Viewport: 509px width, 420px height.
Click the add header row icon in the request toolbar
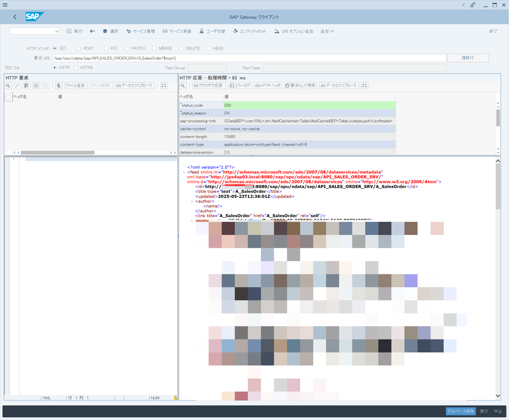coord(26,86)
